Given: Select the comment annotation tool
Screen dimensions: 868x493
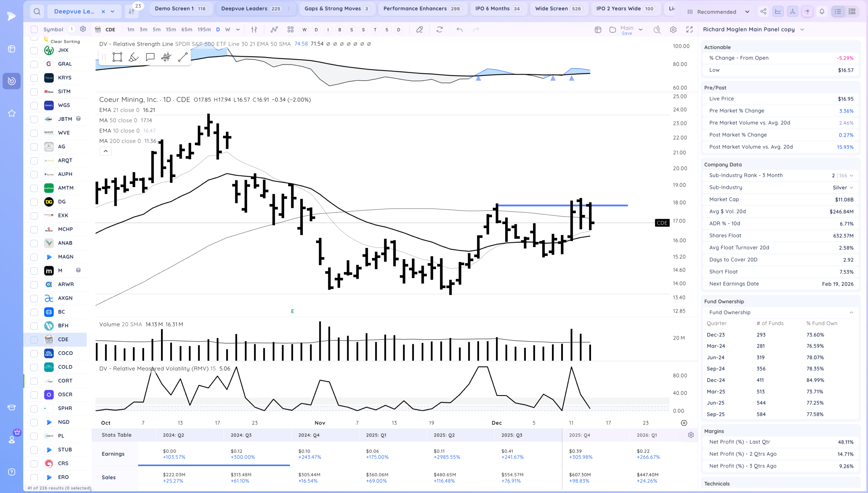Looking at the screenshot, I should click(x=150, y=57).
